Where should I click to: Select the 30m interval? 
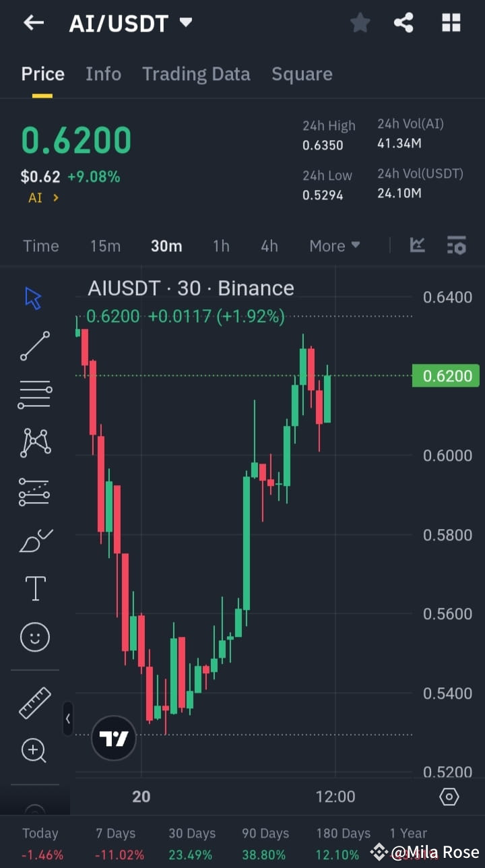166,246
